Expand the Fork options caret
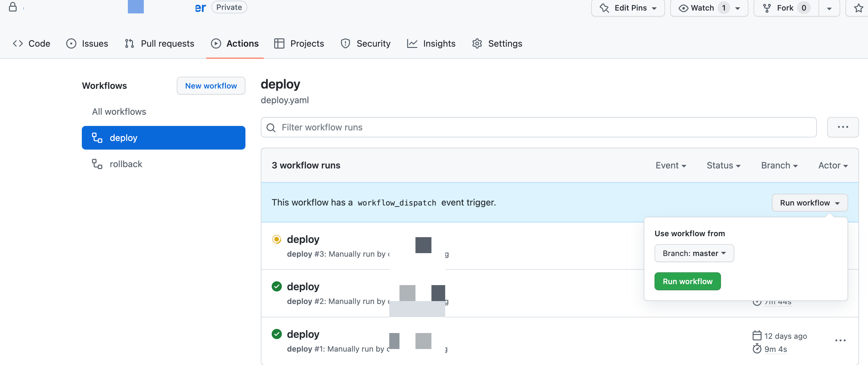The image size is (868, 365). pyautogui.click(x=829, y=8)
